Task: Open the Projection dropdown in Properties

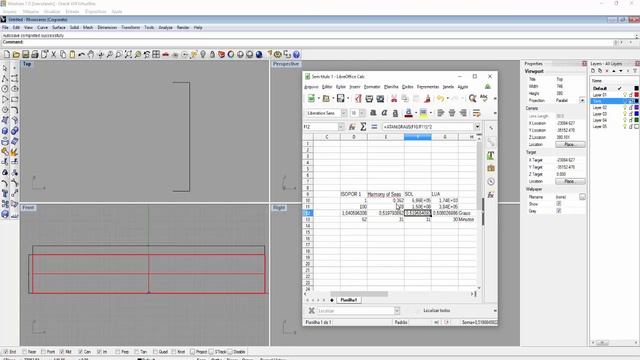Action: [x=582, y=100]
